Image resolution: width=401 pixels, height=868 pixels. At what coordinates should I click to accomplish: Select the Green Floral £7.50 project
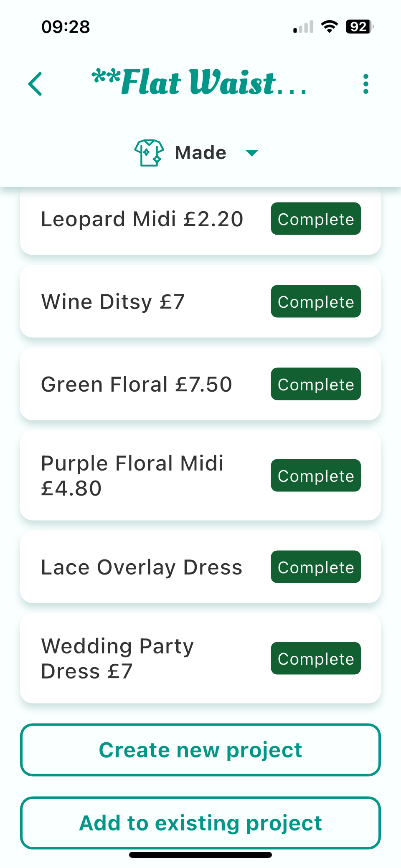click(x=136, y=385)
